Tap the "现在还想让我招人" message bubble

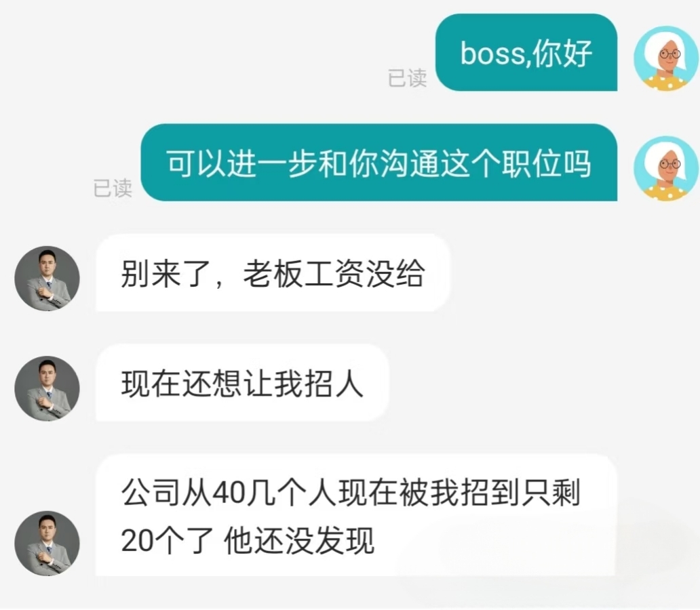click(242, 383)
